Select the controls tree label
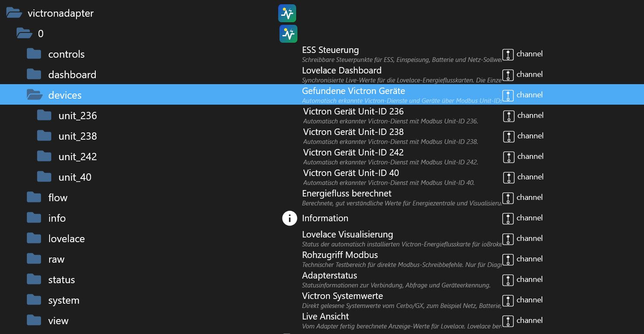 pos(67,54)
